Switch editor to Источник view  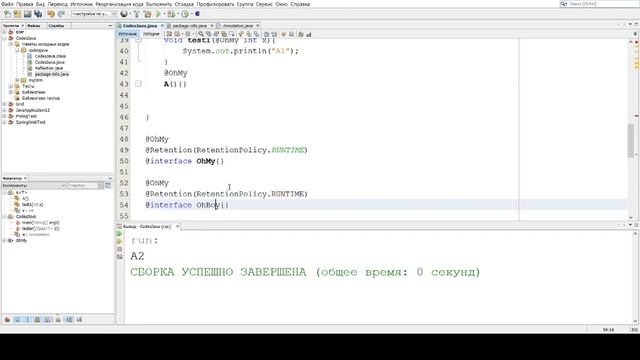[128, 34]
